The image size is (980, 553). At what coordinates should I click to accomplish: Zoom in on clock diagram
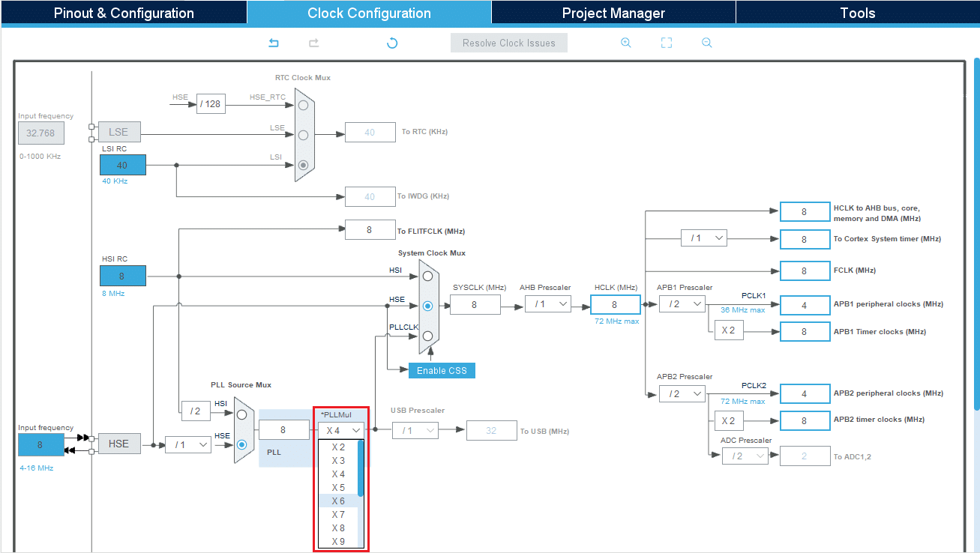point(626,43)
